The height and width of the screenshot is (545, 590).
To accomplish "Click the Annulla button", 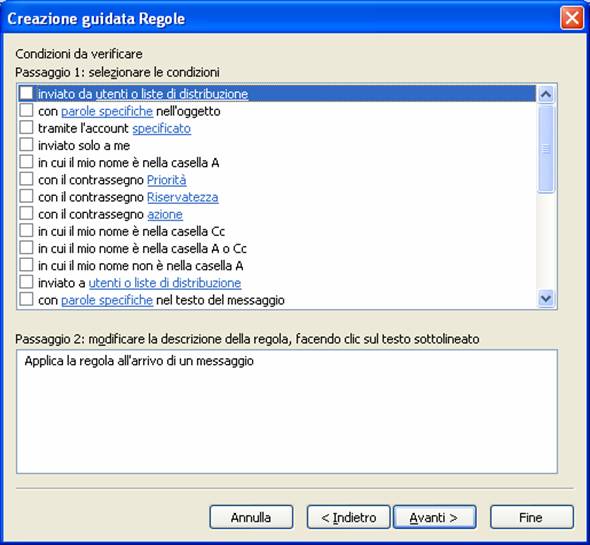I will [x=251, y=518].
